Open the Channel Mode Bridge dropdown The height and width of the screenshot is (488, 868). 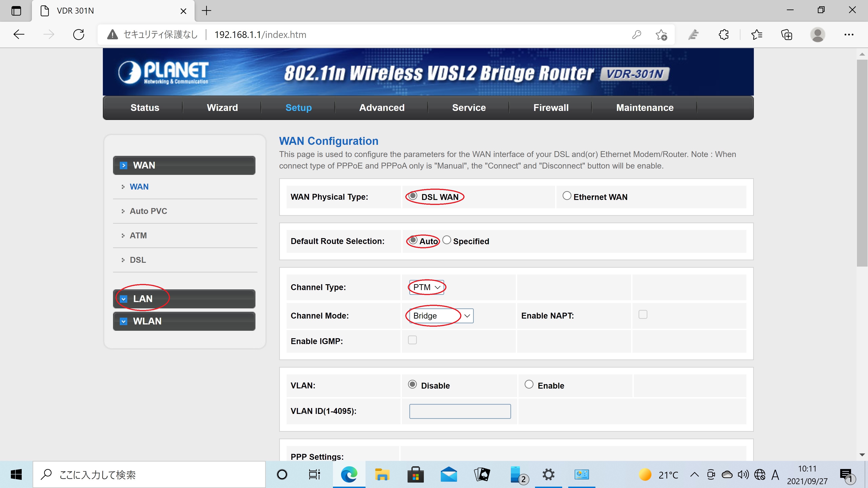tap(441, 316)
